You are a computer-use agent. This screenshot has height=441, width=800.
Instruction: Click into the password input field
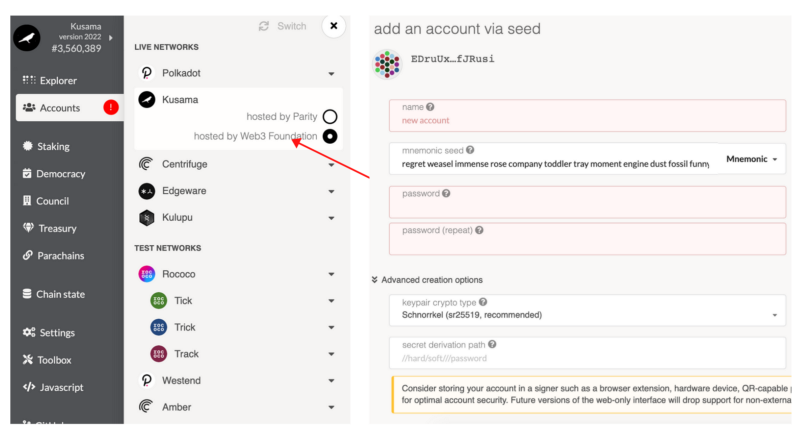click(587, 203)
